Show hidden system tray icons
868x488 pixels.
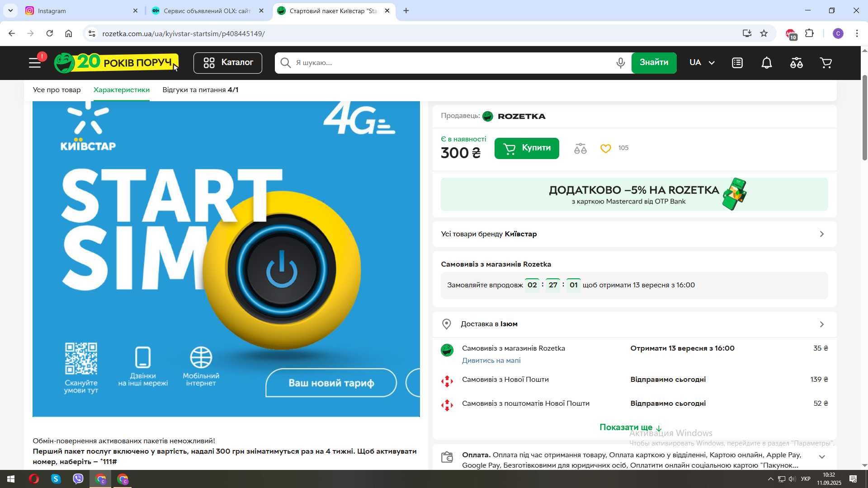click(x=770, y=479)
